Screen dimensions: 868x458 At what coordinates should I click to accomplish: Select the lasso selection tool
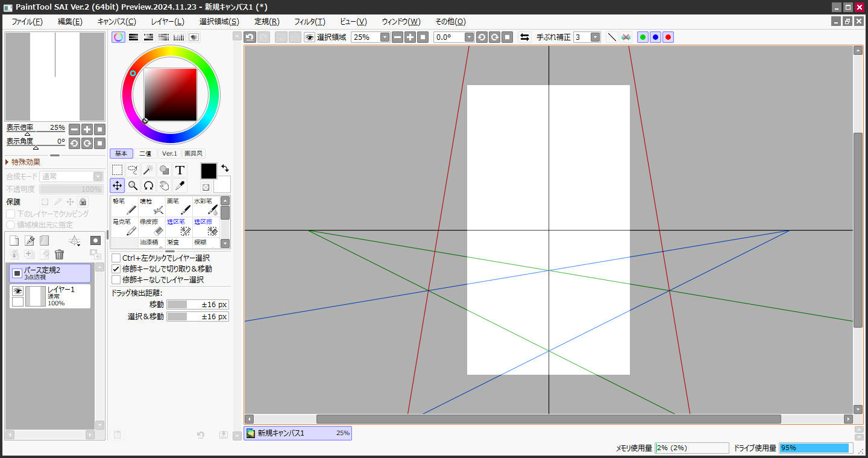click(133, 170)
